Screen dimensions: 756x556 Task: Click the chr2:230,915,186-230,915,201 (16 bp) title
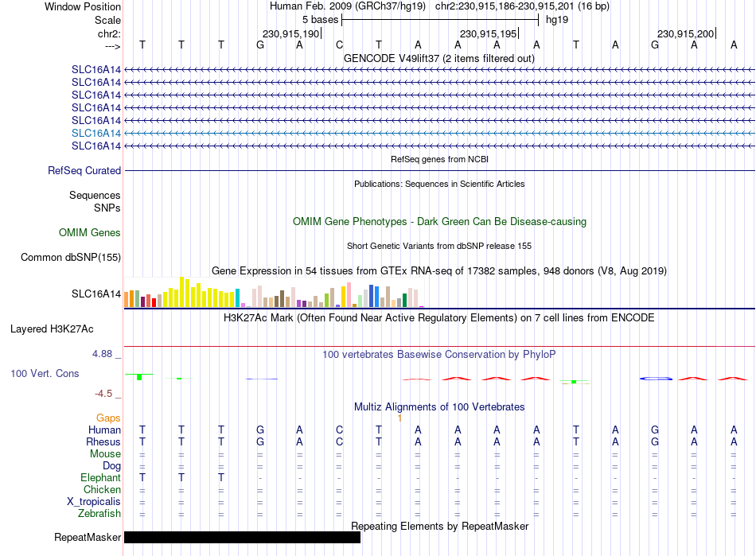pos(522,6)
